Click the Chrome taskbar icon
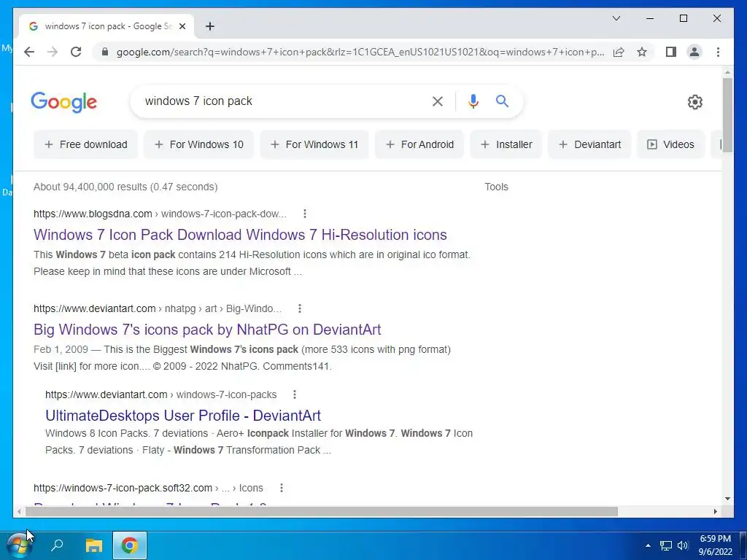Screen dimensions: 747x560 pos(130,545)
